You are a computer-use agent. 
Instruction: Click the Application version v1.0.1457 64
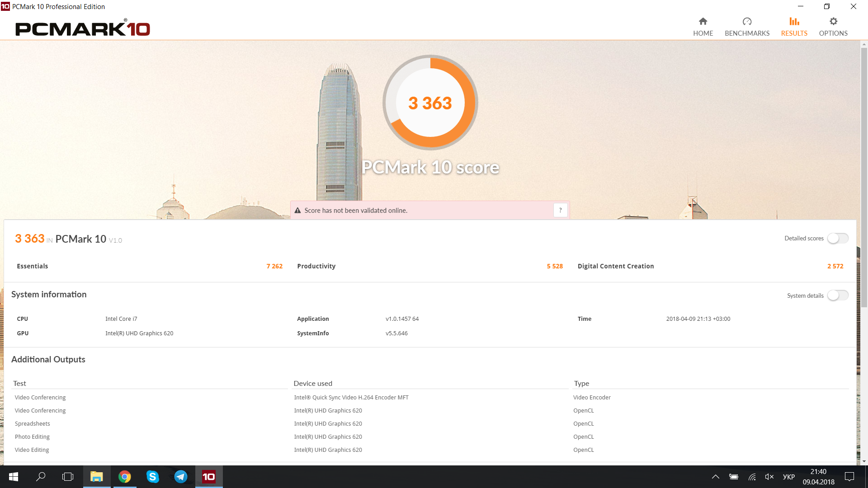pos(402,319)
